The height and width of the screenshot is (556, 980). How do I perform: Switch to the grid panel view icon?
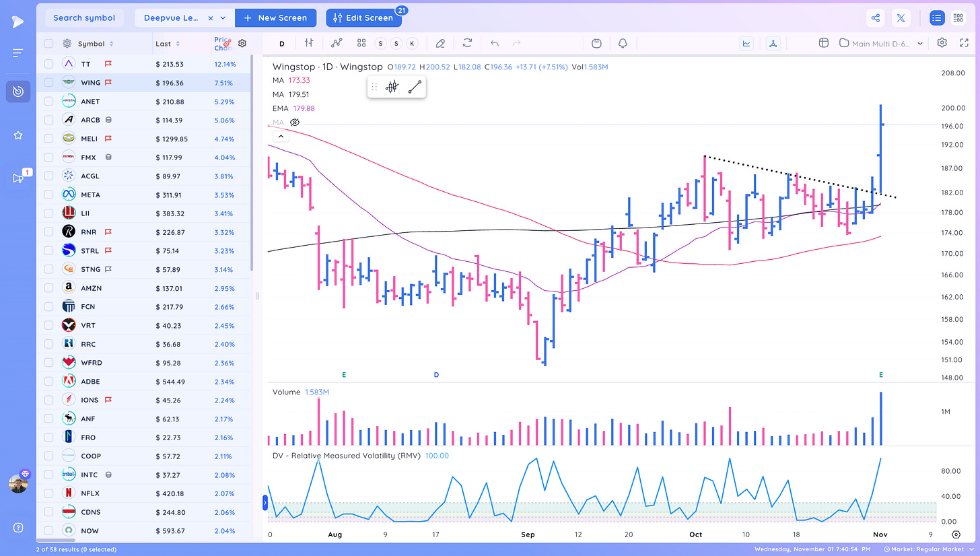pyautogui.click(x=959, y=18)
